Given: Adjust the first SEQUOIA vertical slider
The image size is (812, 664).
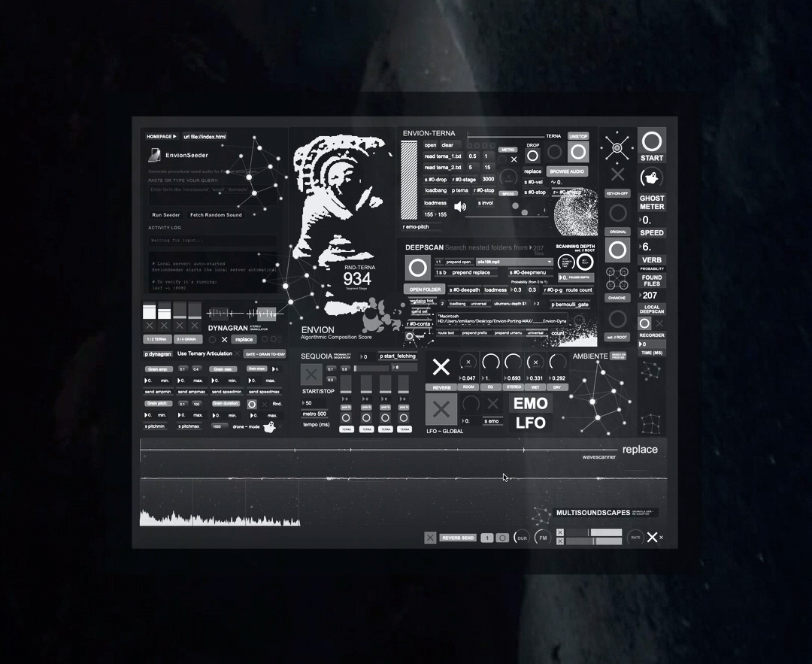Looking at the screenshot, I should coord(346,384).
